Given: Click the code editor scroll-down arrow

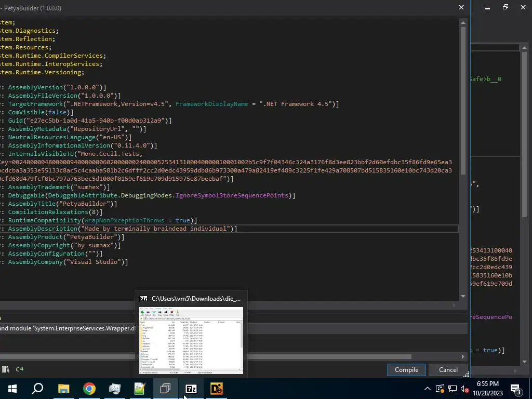Looking at the screenshot, I should click(x=463, y=296).
